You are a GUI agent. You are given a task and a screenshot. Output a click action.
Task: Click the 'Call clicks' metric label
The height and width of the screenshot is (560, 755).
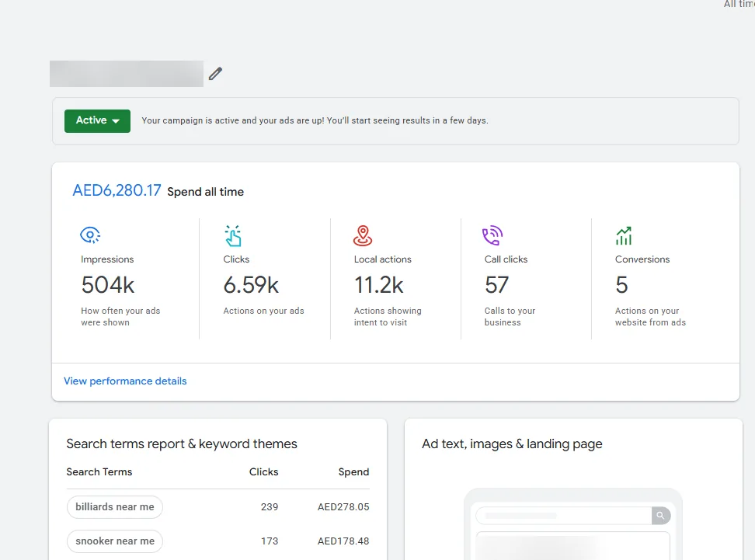[x=506, y=259]
